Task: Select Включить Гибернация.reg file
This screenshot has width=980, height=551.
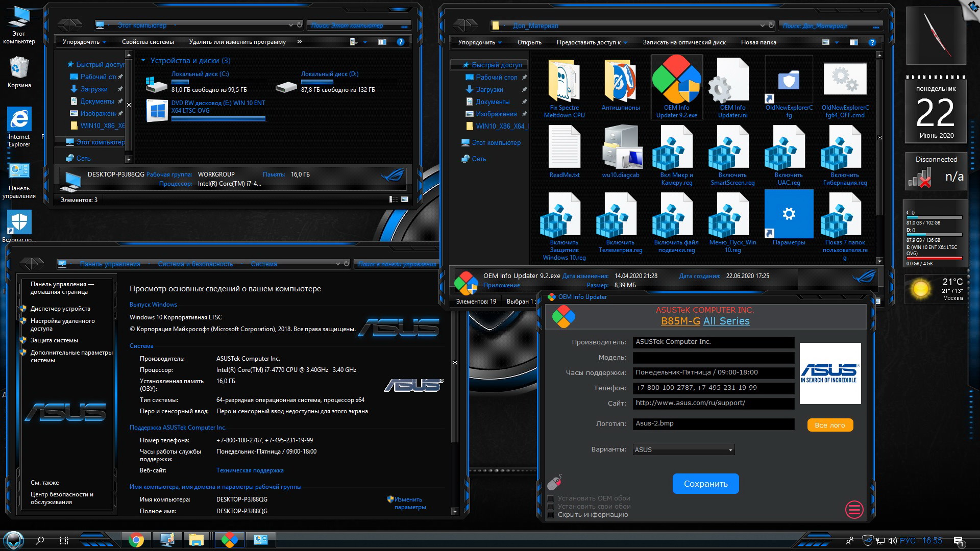Action: point(845,156)
